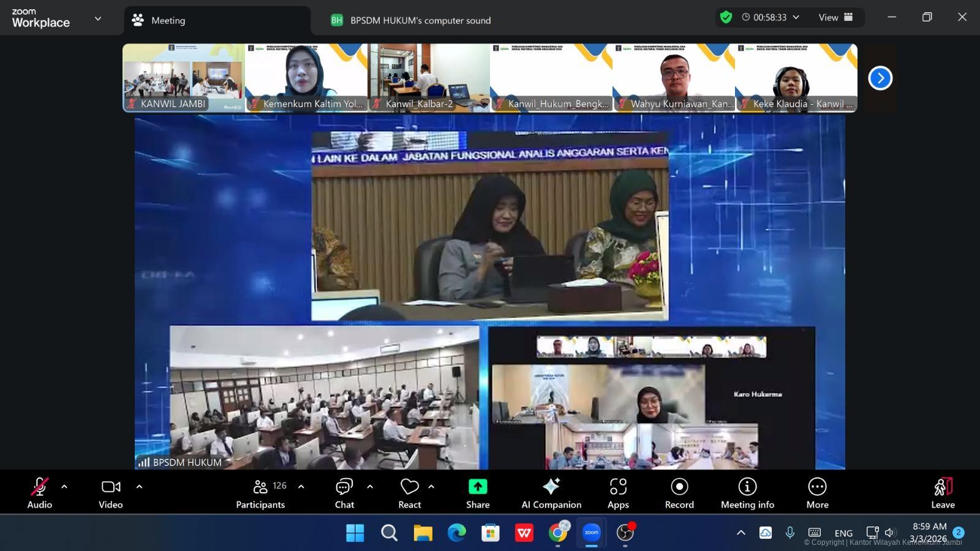Show Meeting info details

click(x=747, y=493)
